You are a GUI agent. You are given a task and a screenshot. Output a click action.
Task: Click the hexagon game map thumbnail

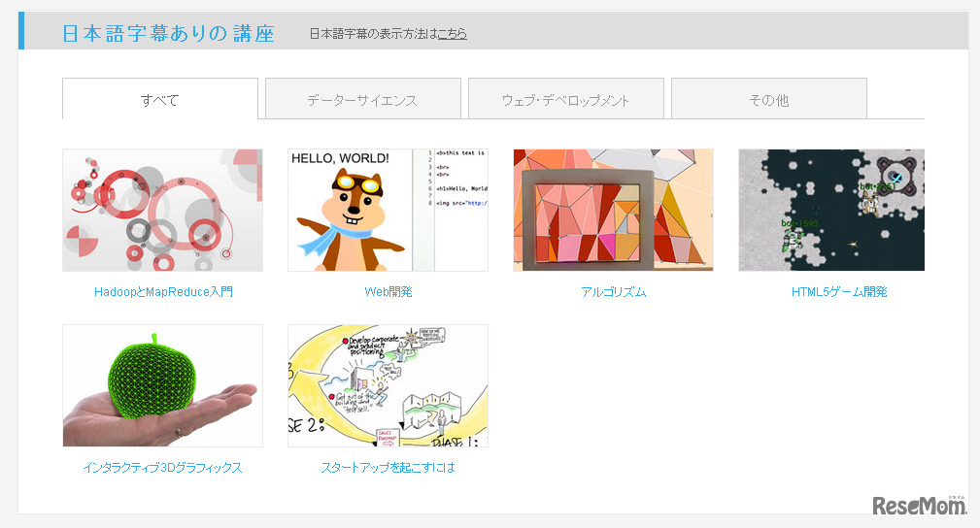pyautogui.click(x=831, y=210)
